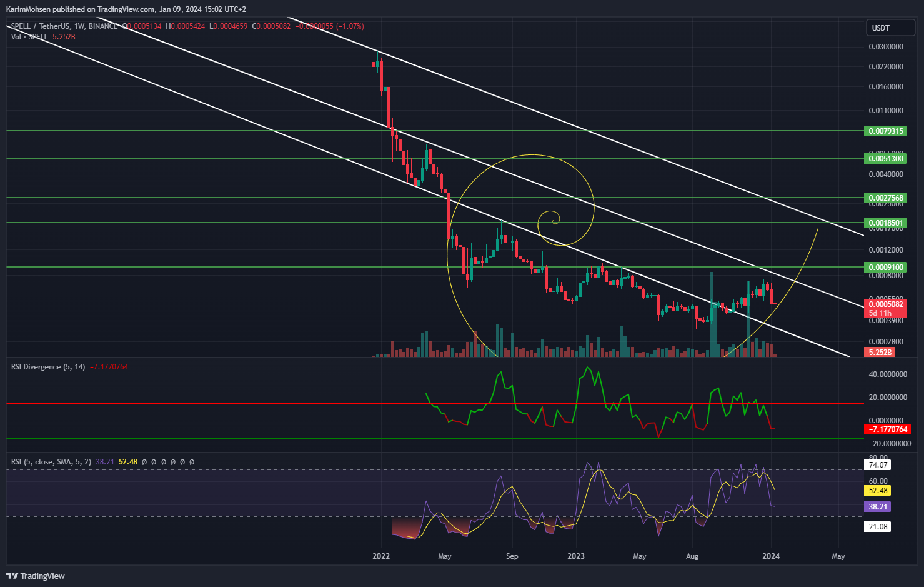The height and width of the screenshot is (587, 924).
Task: Click the Vol · SPELL indicator legend
Action: (29, 37)
